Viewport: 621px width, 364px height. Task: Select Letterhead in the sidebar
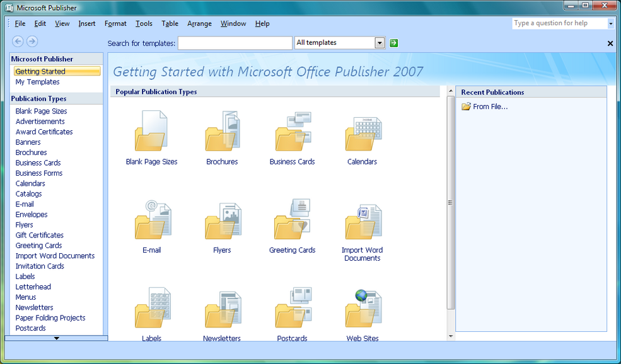click(x=33, y=287)
